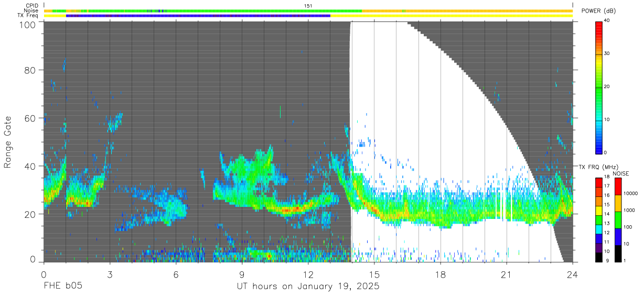The width and height of the screenshot is (644, 297).
Task: Click the 1000 label on the NOISE scale
Action: (629, 211)
